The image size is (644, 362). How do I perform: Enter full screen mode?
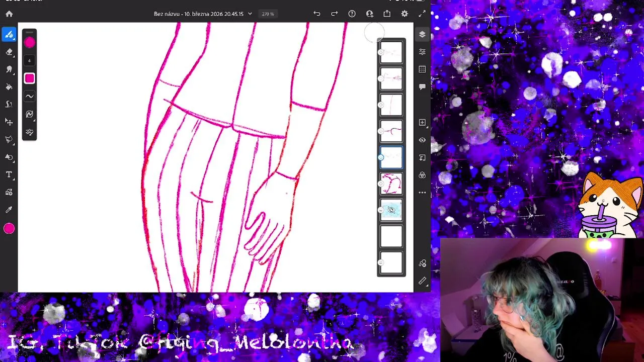point(422,14)
